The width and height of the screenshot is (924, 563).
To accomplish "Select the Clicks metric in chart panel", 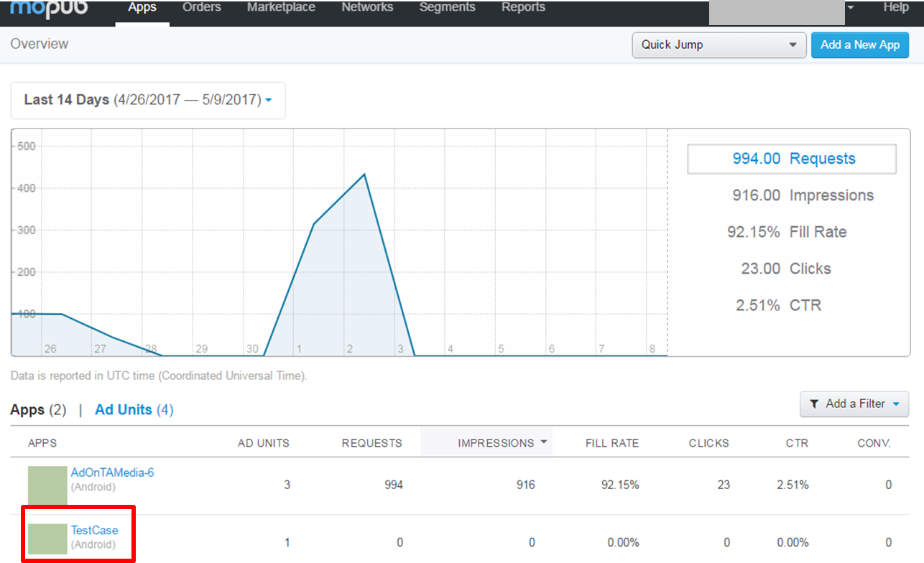I will click(786, 269).
